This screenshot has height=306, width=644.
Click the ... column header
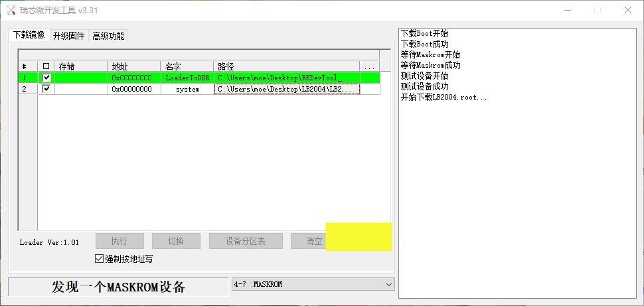click(369, 66)
